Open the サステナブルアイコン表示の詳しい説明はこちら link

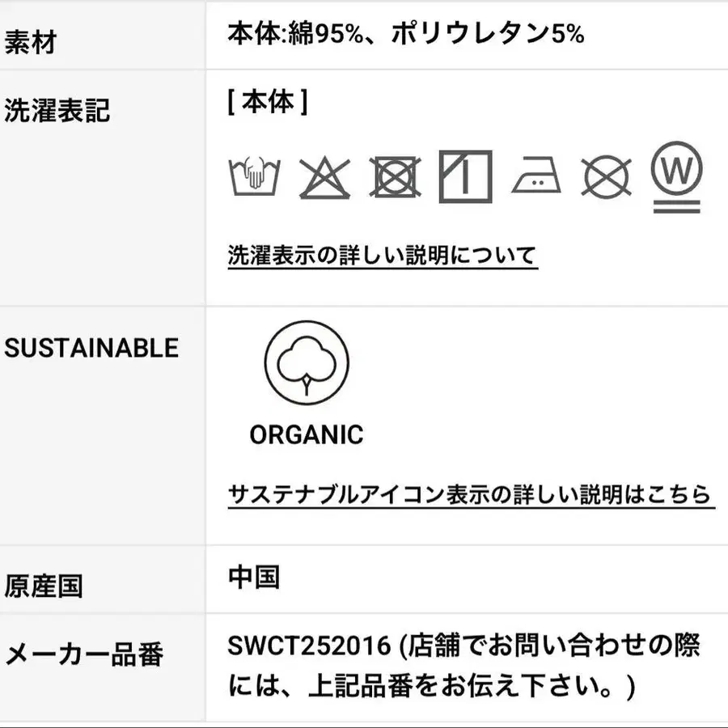tap(471, 495)
